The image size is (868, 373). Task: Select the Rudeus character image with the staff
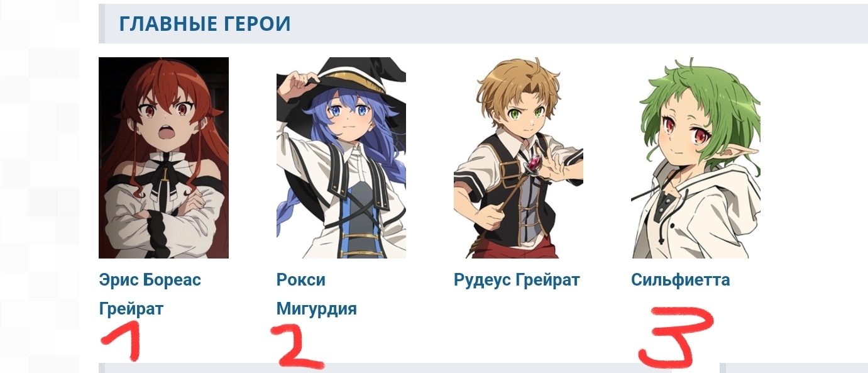519,158
